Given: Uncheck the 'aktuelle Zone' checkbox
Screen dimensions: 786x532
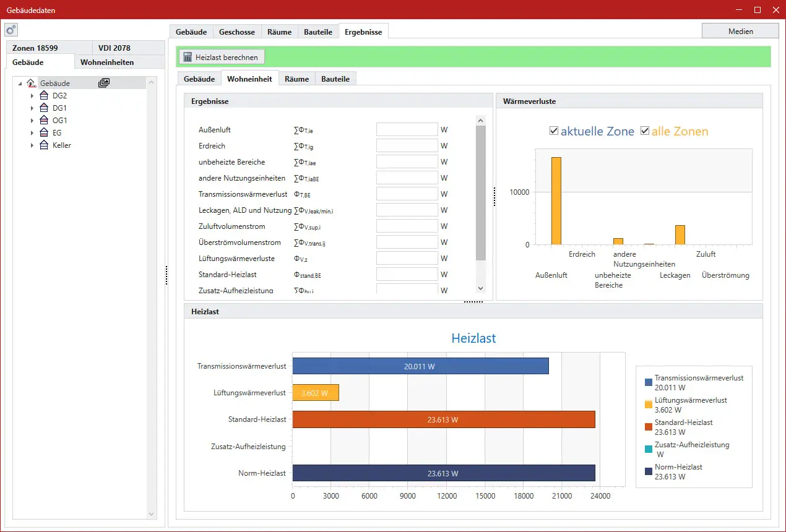Looking at the screenshot, I should point(554,131).
